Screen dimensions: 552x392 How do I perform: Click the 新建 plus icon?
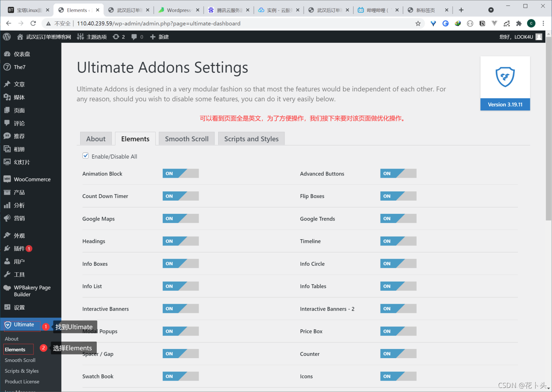pos(153,37)
